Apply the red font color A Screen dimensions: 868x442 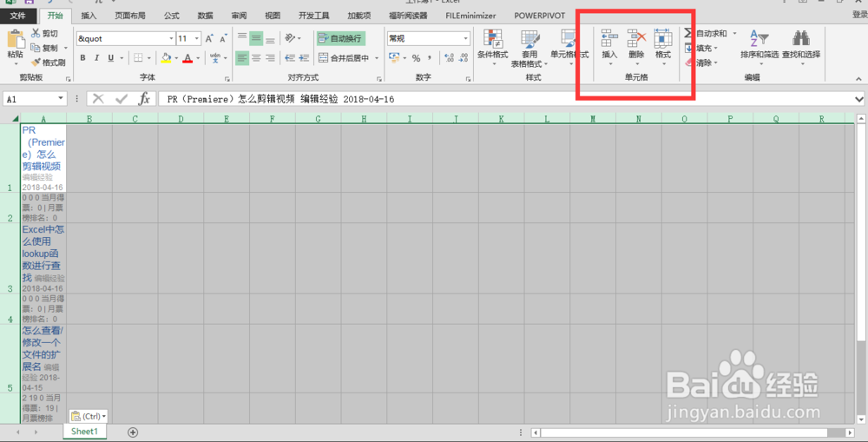point(187,57)
